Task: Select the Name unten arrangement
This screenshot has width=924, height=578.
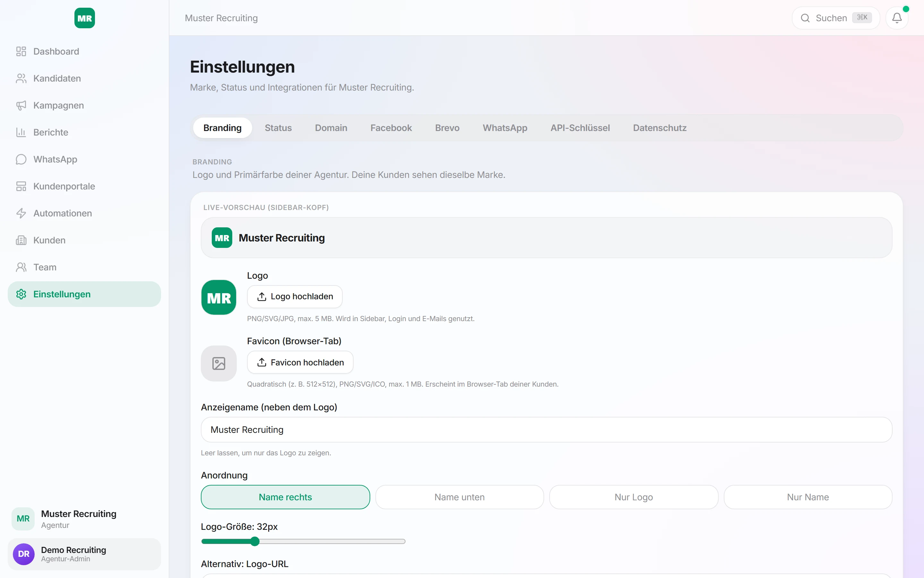Action: coord(459,497)
